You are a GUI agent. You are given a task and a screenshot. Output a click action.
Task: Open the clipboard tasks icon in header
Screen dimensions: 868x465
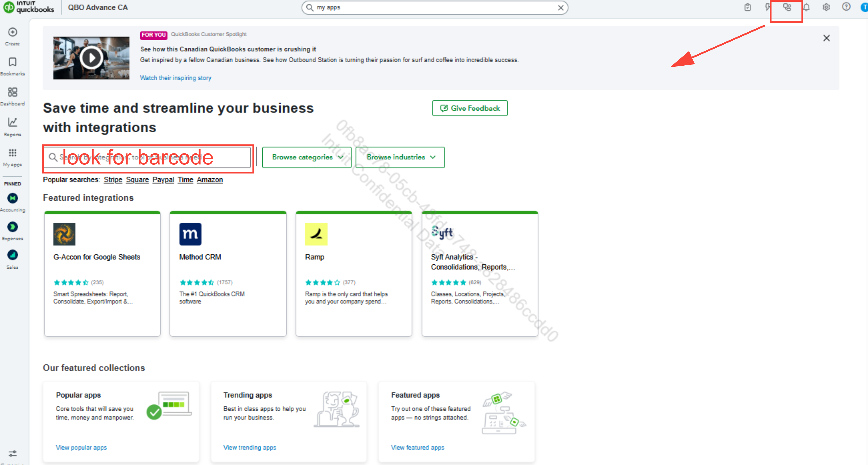click(747, 7)
